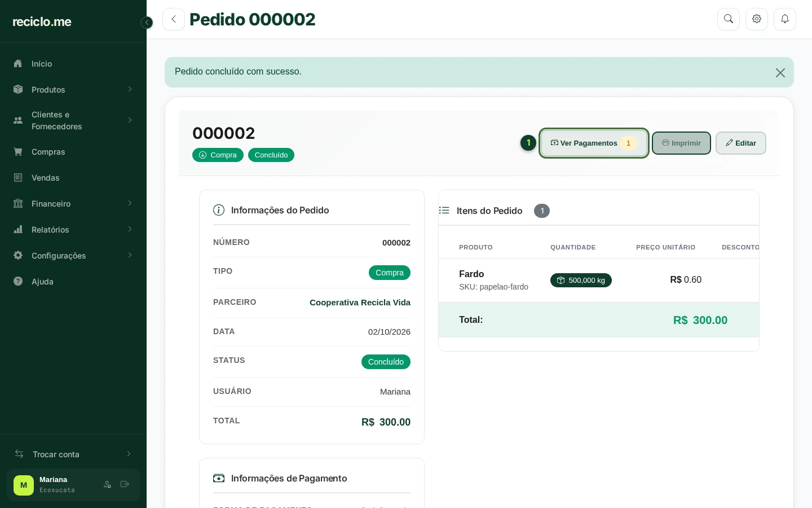Open the Trocar conta account switcher
The image size is (812, 508).
[73, 454]
